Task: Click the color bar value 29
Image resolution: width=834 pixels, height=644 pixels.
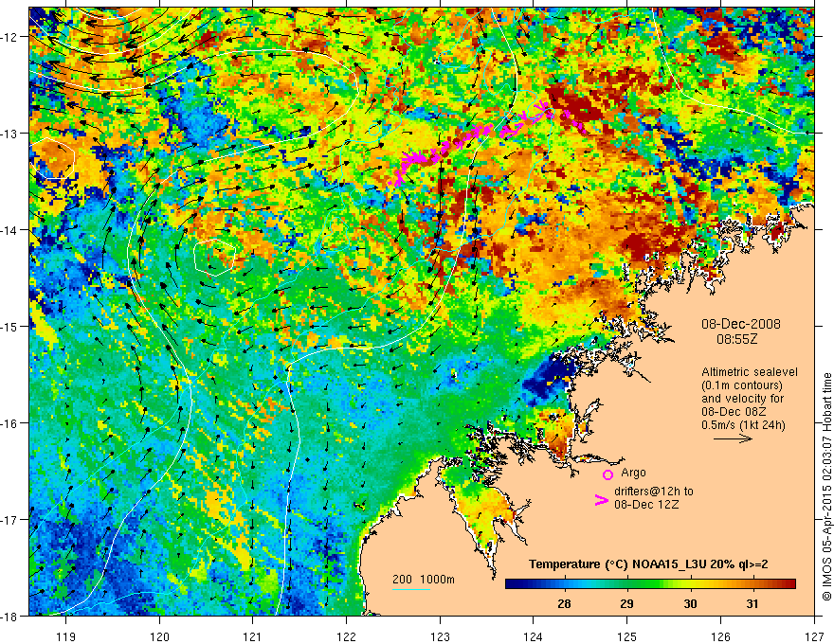Action: (627, 604)
